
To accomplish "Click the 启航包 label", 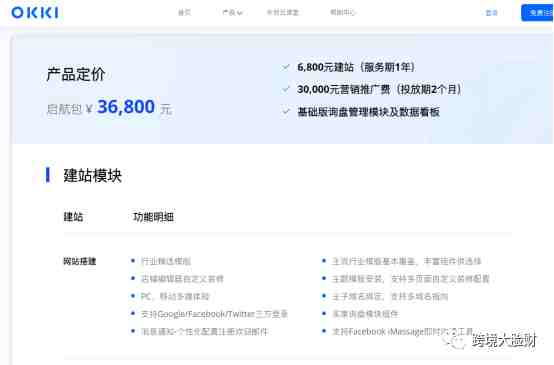I will tap(64, 109).
